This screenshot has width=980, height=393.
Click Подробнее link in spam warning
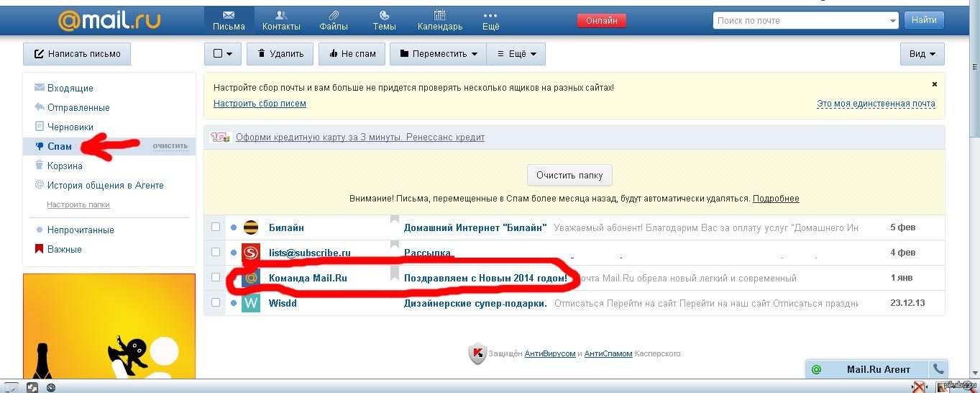click(x=776, y=199)
